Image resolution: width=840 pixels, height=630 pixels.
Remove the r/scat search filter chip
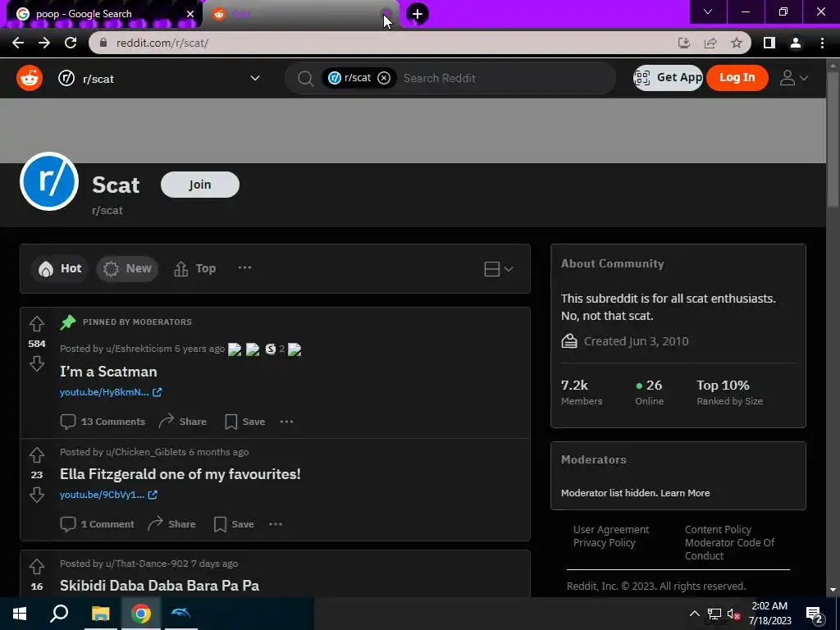click(384, 78)
